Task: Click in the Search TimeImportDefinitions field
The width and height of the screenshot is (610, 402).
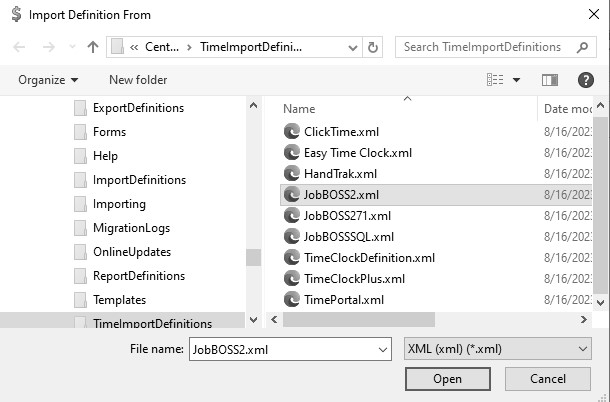Action: 482,47
